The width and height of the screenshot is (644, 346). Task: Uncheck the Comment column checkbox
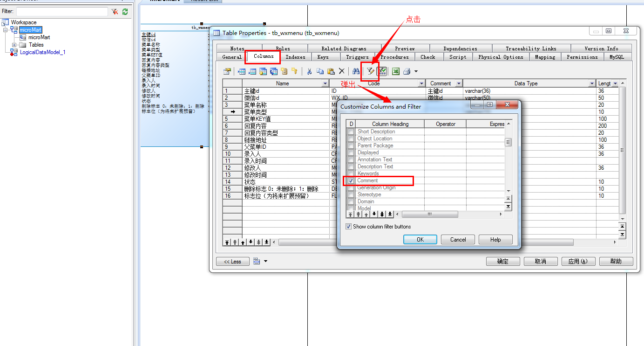[x=351, y=180]
